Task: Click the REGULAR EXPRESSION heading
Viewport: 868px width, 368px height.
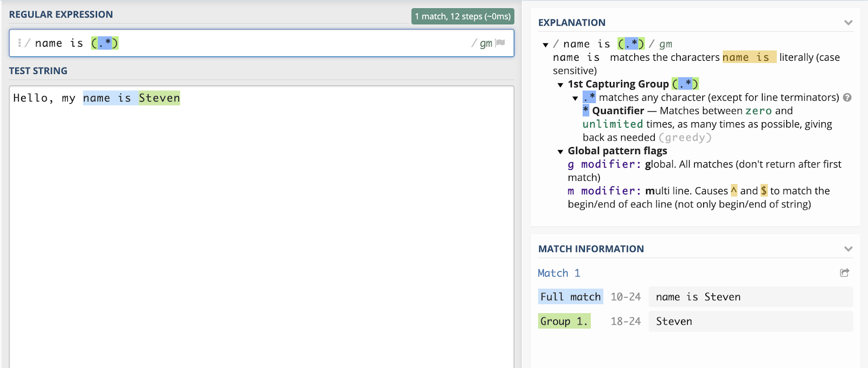Action: tap(61, 15)
